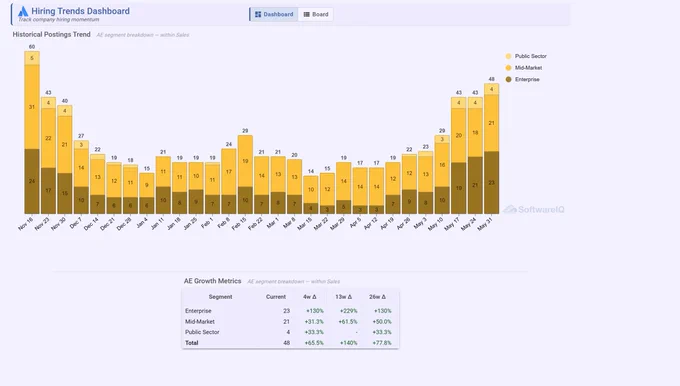Click Mid-Market 13w value +61.5%
Image resolution: width=680 pixels, height=386 pixels.
(x=348, y=322)
